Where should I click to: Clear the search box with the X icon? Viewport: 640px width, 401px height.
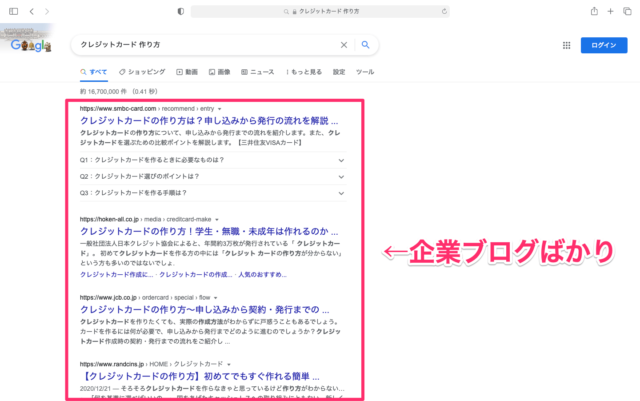click(x=344, y=45)
